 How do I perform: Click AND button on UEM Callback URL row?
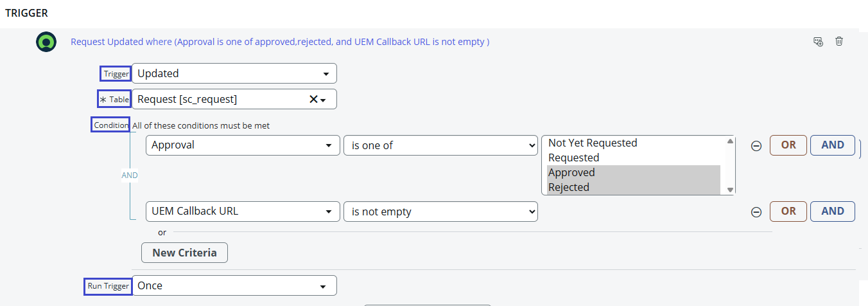tap(833, 212)
